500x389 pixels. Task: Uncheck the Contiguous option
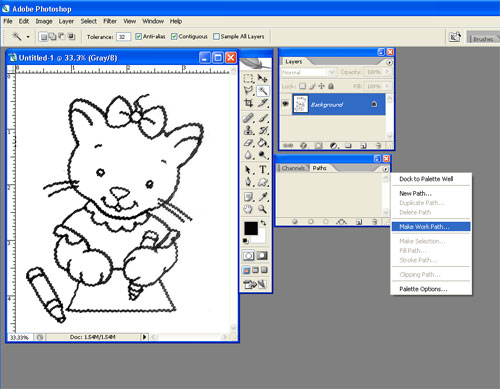174,36
